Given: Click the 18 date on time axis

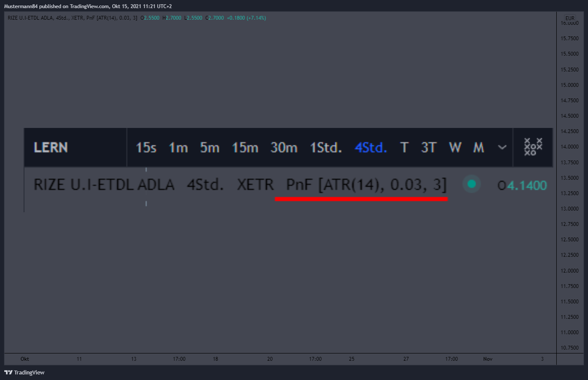Looking at the screenshot, I should (215, 359).
